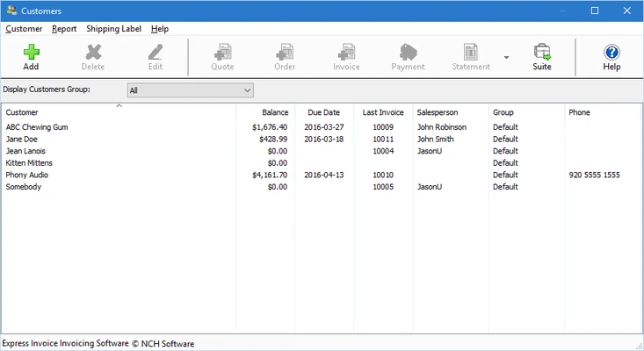Click the status bar NCH Software text
The height and width of the screenshot is (351, 644).
click(x=168, y=344)
